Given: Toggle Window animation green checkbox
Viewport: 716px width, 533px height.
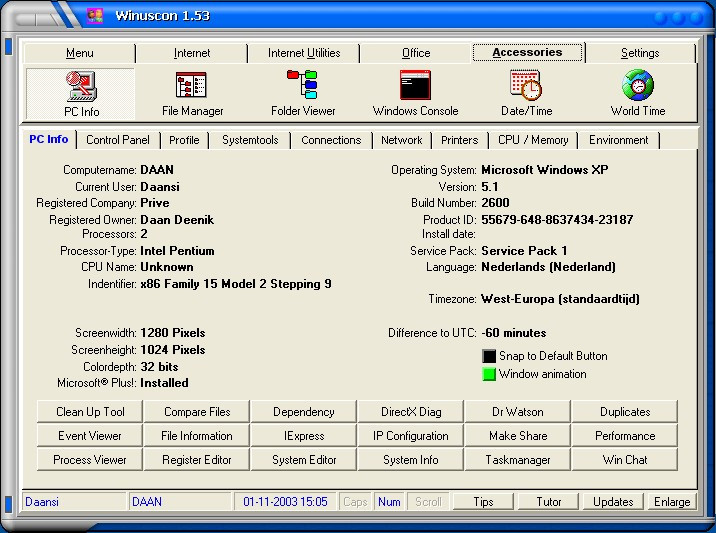Looking at the screenshot, I should coord(489,374).
